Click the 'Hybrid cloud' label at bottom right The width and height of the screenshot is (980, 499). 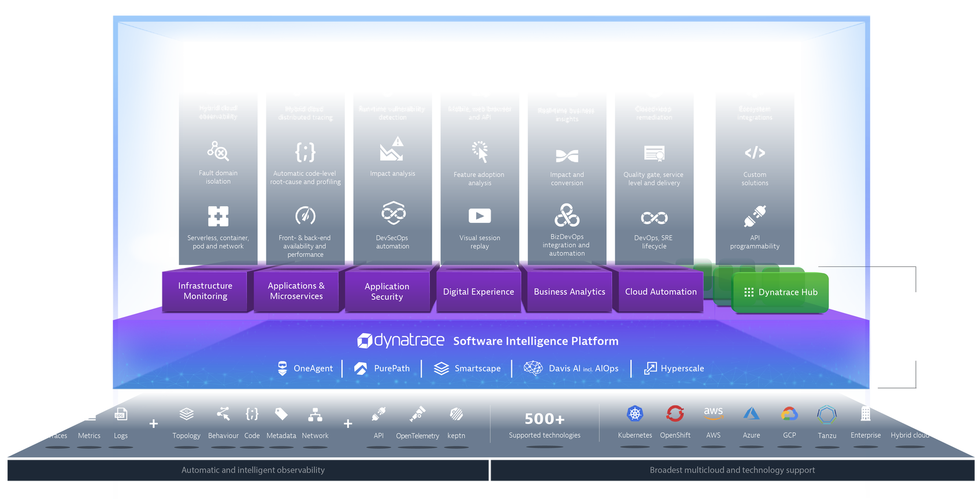click(x=910, y=435)
